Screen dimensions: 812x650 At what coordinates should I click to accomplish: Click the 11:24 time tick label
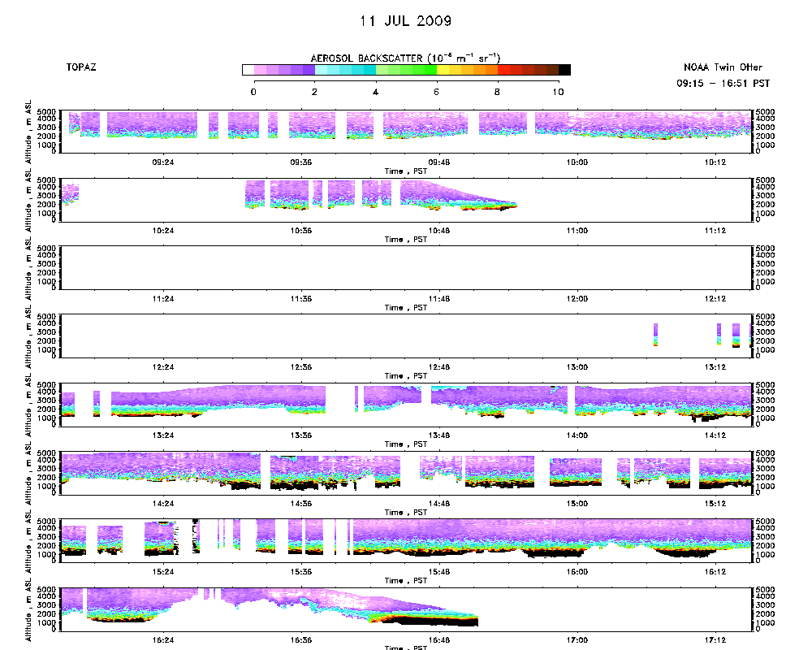click(163, 299)
